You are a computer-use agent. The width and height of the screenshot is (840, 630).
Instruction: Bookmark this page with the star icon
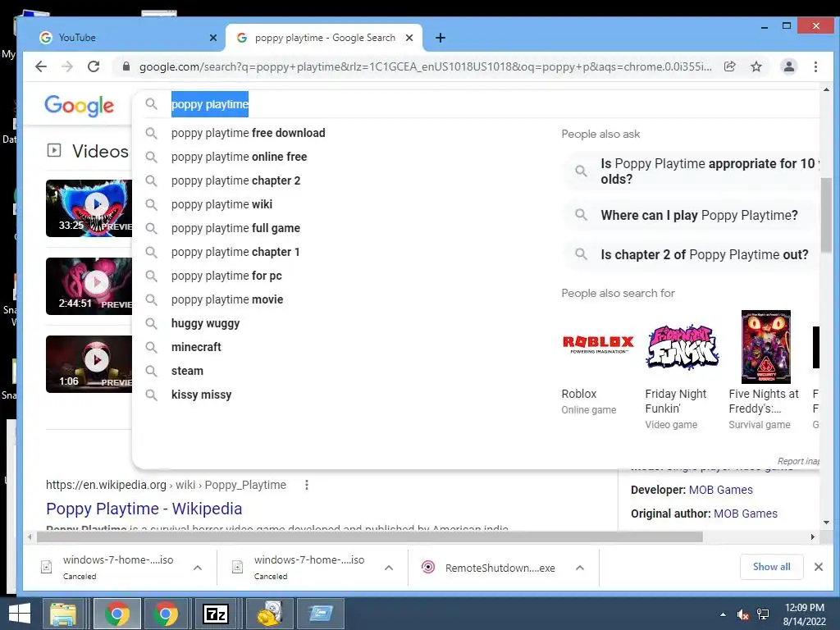756,66
